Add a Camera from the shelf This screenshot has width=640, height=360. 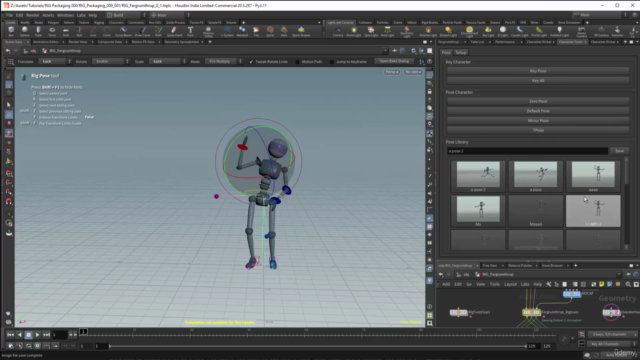(x=338, y=31)
